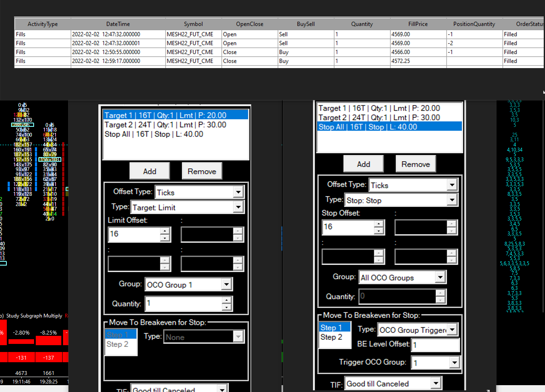Select highlighted 'Stop All | 16T' list entry

point(390,127)
